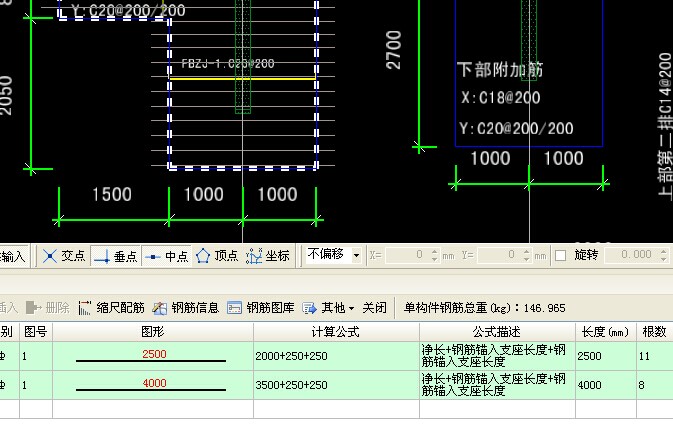Click the 下部附加筋 label in drawing

pos(500,70)
